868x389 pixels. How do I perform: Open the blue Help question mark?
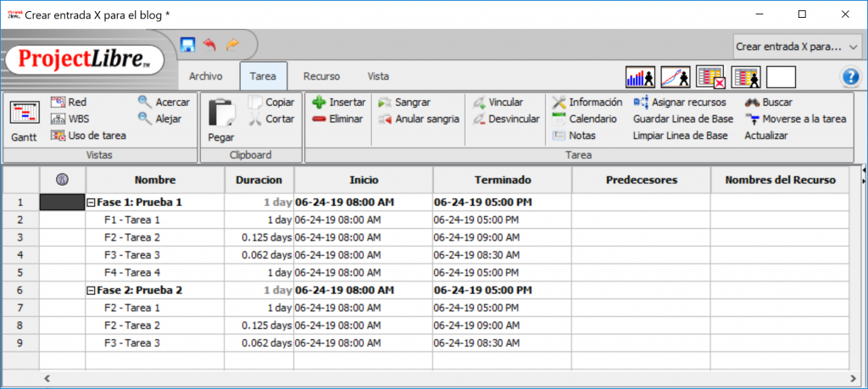(849, 77)
